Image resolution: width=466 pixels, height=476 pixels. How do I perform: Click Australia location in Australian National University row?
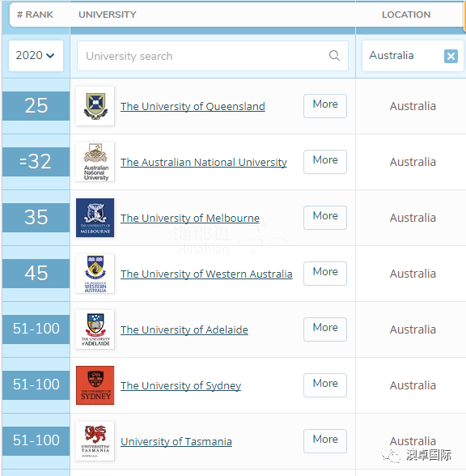(x=413, y=162)
